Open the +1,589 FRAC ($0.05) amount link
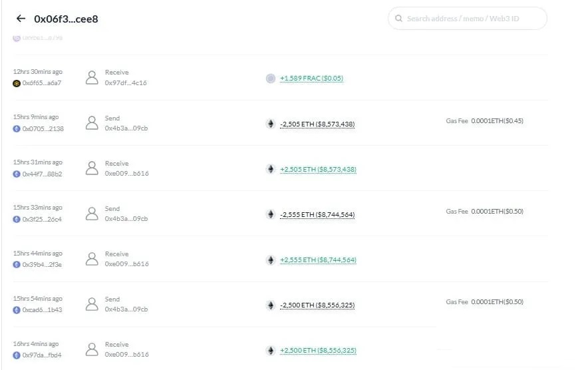Image resolution: width=588 pixels, height=370 pixels. (x=311, y=78)
